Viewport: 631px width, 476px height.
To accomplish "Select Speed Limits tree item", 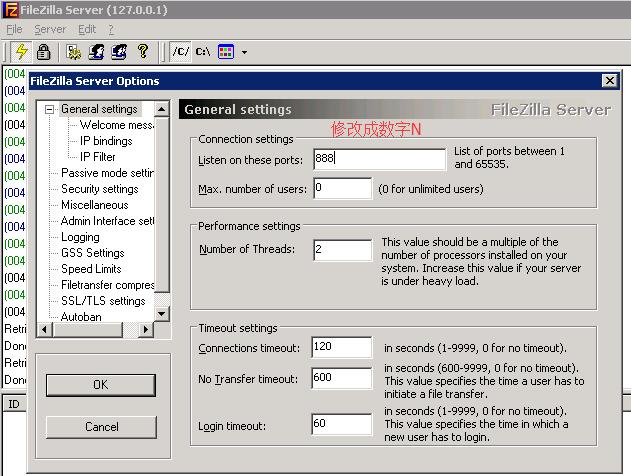I will (91, 269).
